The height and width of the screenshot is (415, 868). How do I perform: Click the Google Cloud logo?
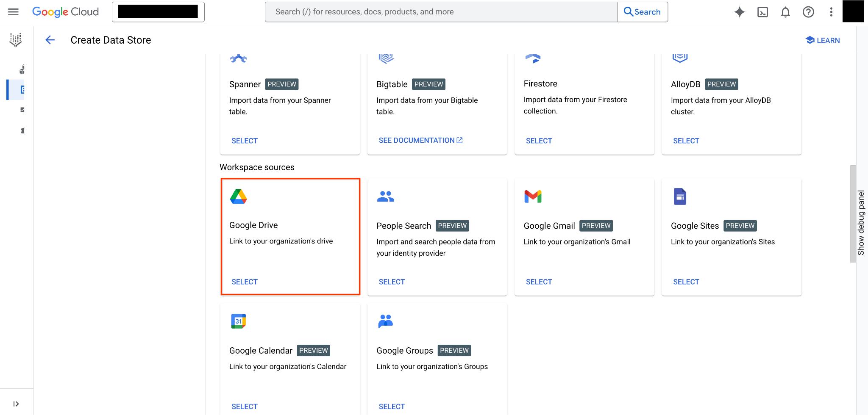[65, 12]
